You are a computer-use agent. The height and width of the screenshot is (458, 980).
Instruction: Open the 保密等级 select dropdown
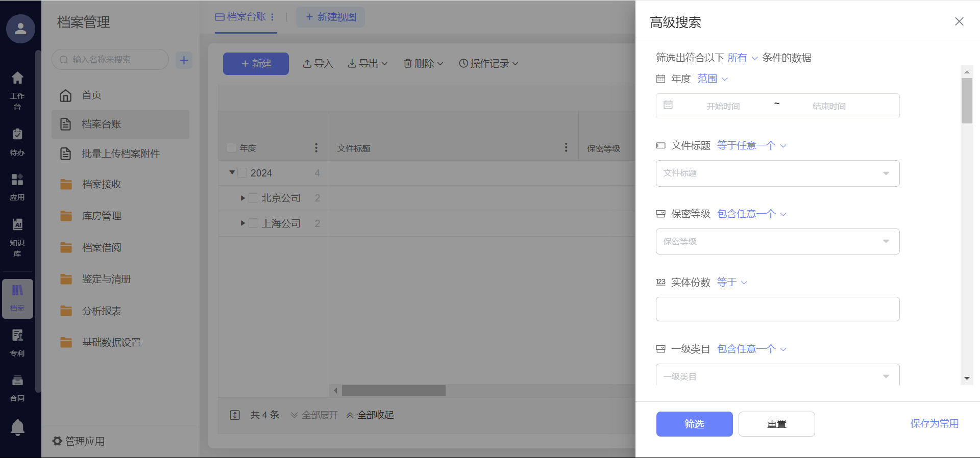click(x=777, y=241)
